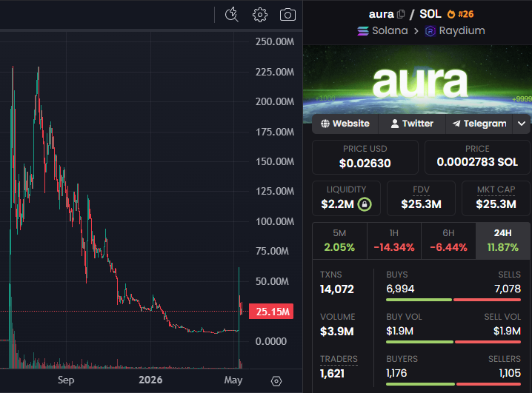
Task: Click the TRADERS label
Action: (x=339, y=359)
